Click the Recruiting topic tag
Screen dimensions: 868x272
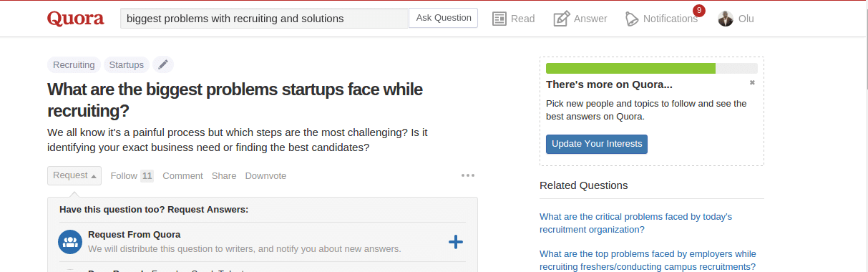(74, 64)
